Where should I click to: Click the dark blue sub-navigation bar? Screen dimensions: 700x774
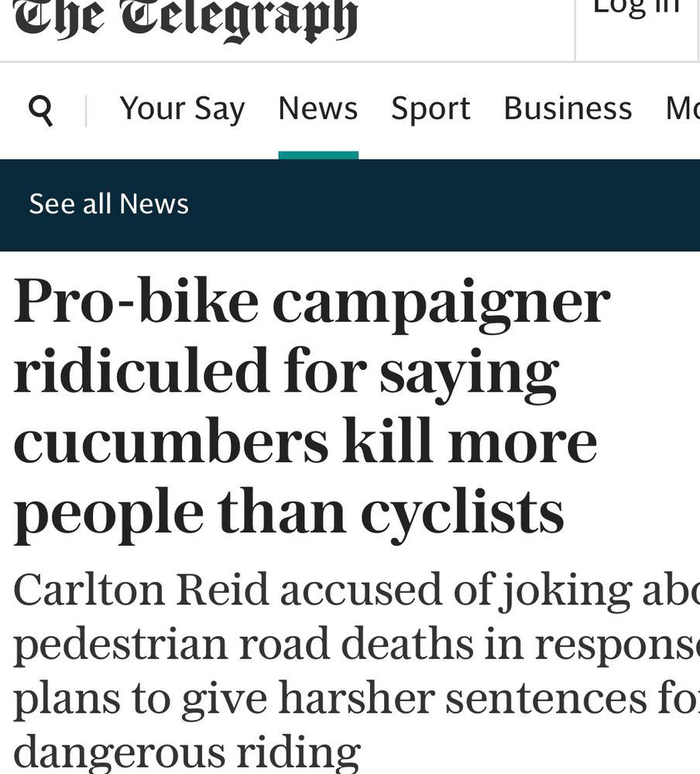350,205
